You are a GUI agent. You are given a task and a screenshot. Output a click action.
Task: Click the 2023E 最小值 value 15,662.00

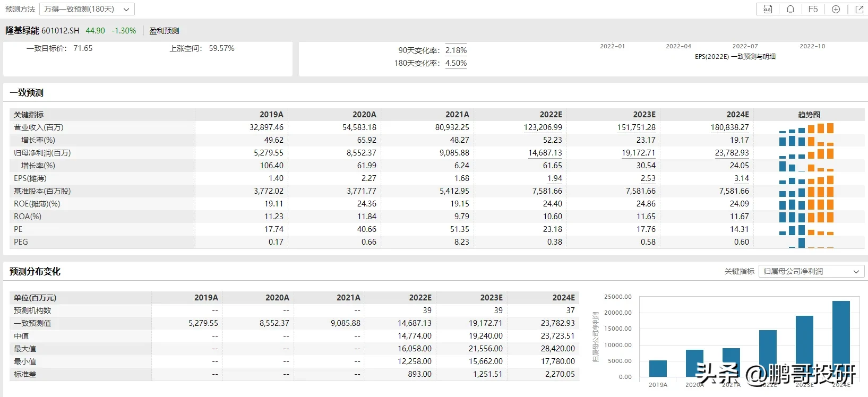(x=486, y=361)
